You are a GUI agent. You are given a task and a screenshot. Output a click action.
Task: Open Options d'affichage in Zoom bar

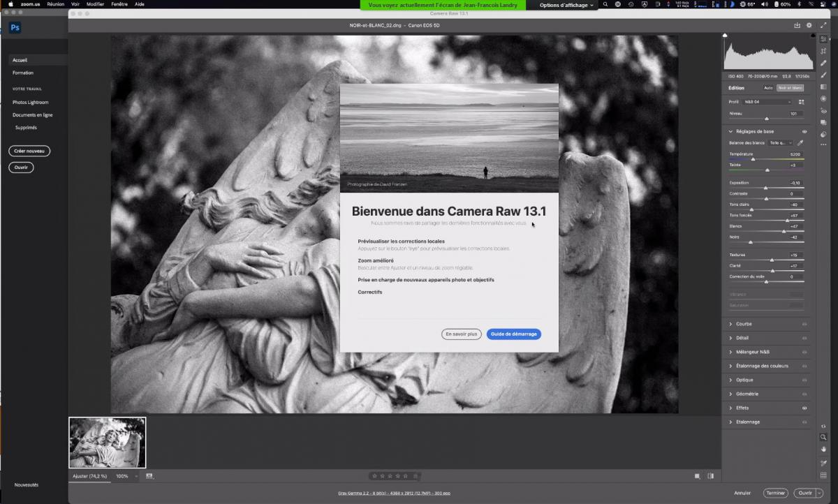tap(566, 5)
